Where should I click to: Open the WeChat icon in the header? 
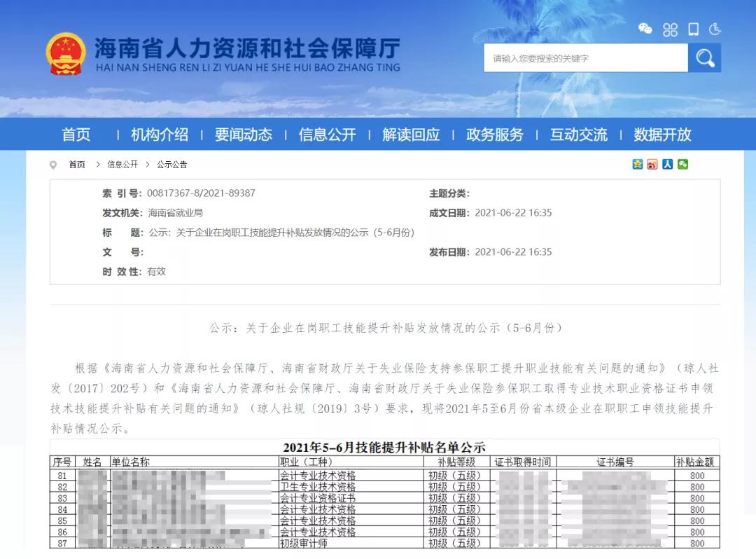click(x=645, y=29)
